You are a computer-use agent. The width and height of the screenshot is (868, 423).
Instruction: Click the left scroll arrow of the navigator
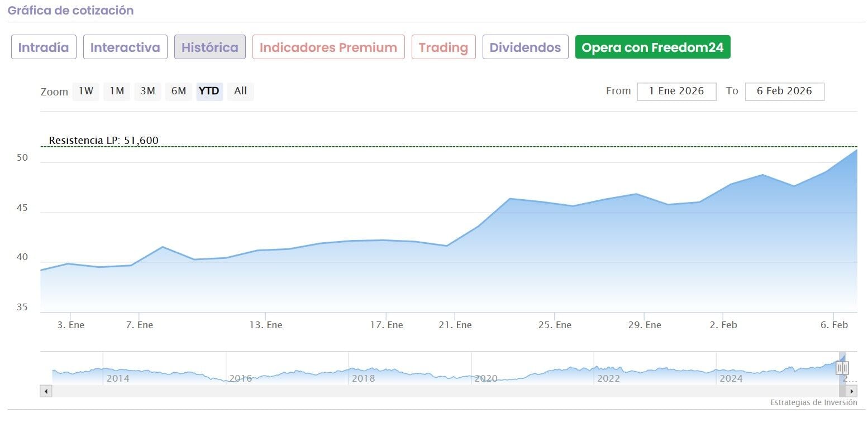pos(46,392)
